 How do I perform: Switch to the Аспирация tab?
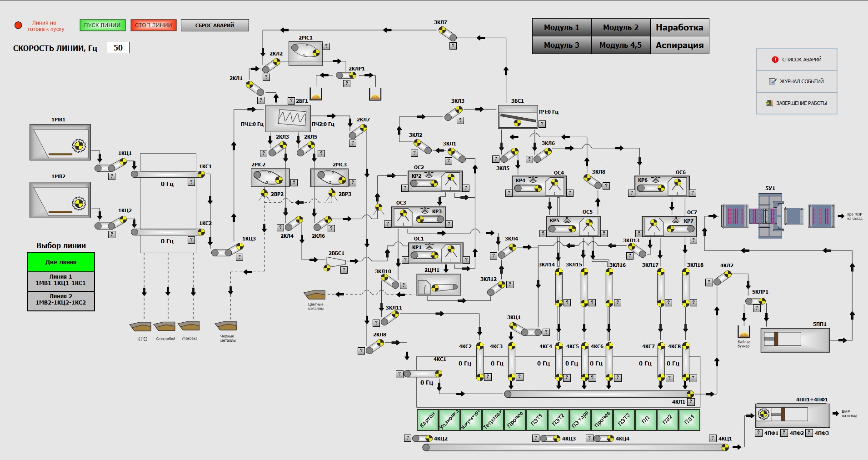click(x=679, y=45)
